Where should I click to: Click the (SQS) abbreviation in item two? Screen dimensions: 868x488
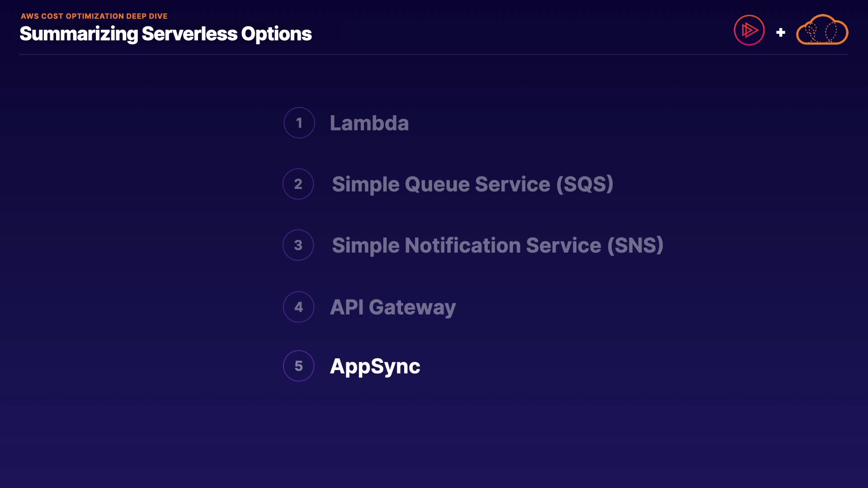point(585,184)
